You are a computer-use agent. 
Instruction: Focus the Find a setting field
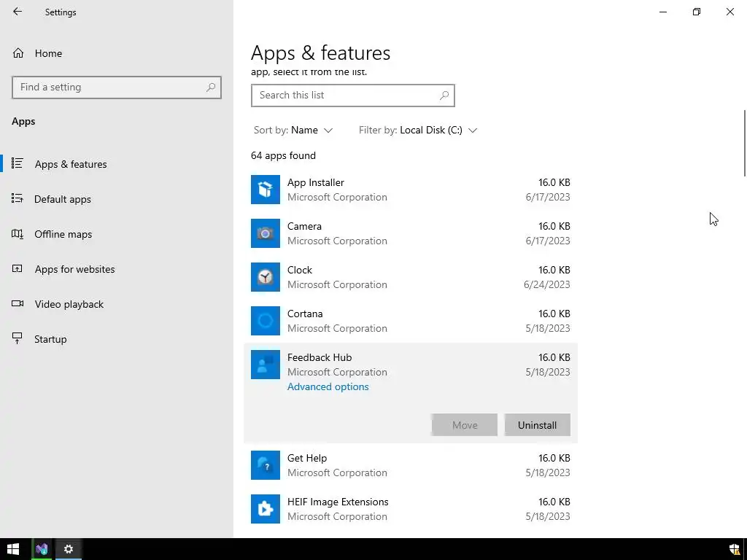point(117,87)
